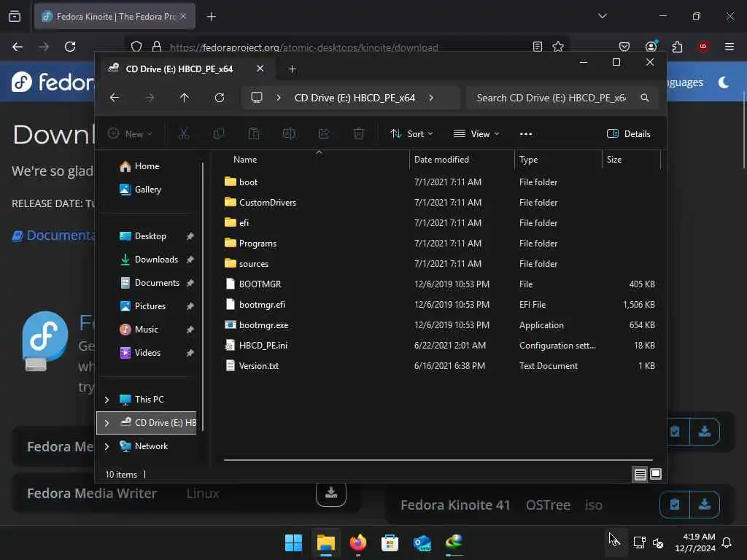Click chevron before CD Drive in address bar
747x560 pixels.
279,98
